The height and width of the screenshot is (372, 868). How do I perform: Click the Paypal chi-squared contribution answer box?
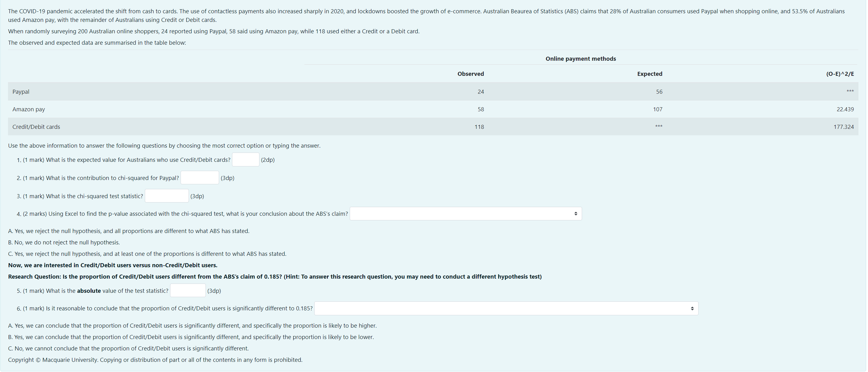(x=199, y=178)
